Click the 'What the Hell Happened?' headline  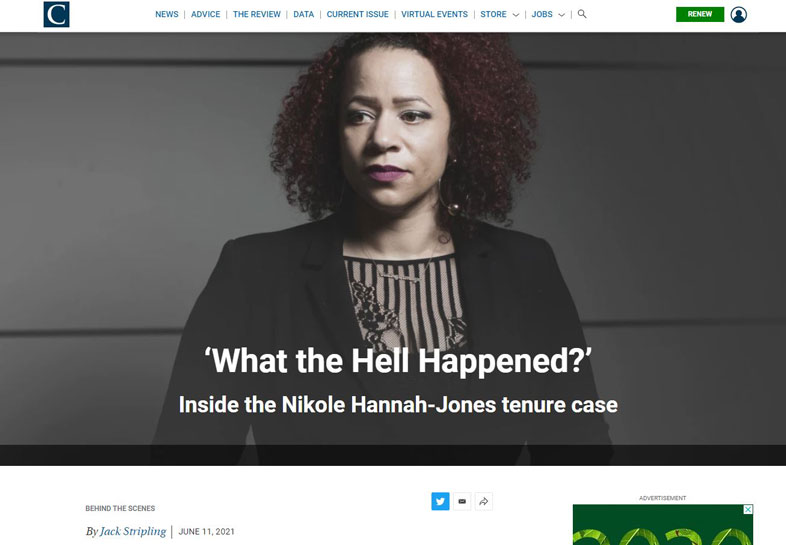(398, 360)
